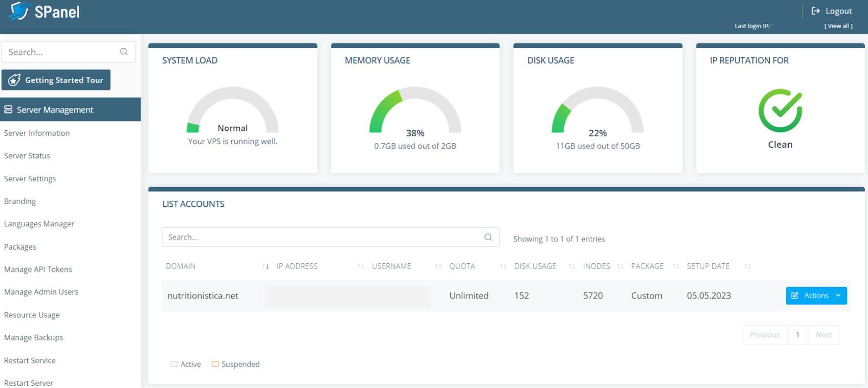Click the View all login link
Viewport: 868px width, 388px height.
[x=838, y=26]
